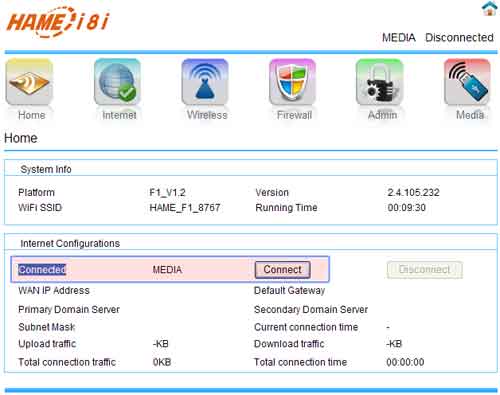The height and width of the screenshot is (395, 500).
Task: Click the HAME i8i logo
Action: click(x=58, y=22)
